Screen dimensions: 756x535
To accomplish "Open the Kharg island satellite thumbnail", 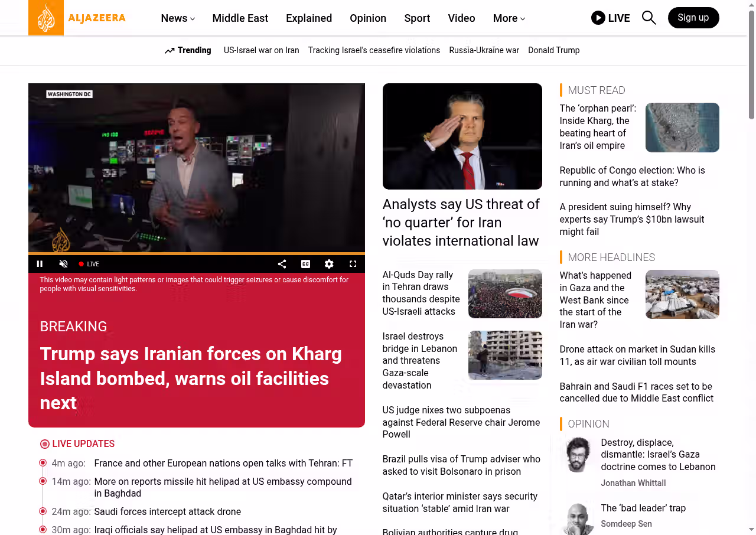I will pos(682,128).
